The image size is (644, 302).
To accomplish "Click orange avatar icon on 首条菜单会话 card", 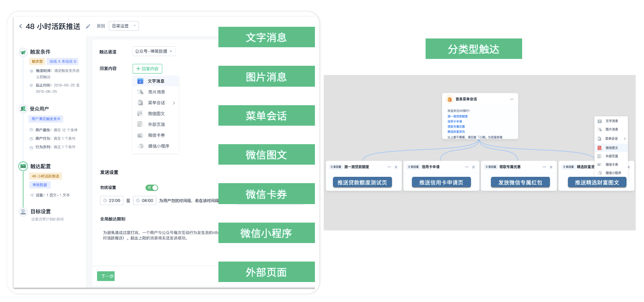I will [449, 99].
